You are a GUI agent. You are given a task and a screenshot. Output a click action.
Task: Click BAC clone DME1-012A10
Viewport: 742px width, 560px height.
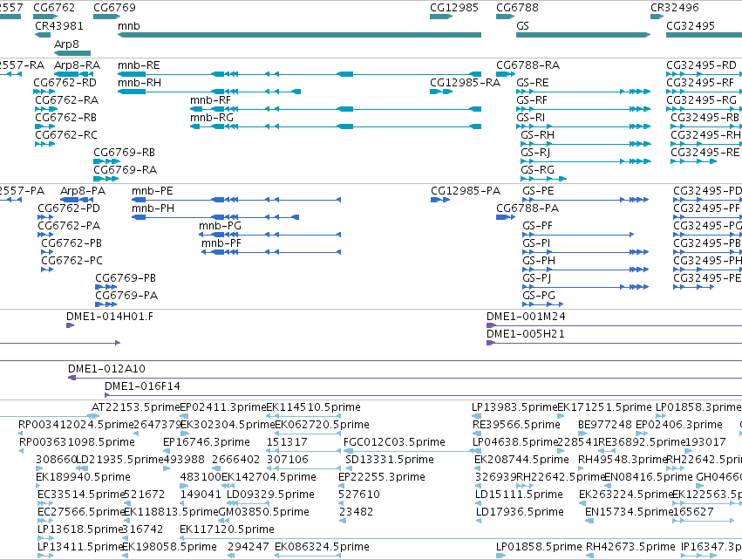pos(106,369)
